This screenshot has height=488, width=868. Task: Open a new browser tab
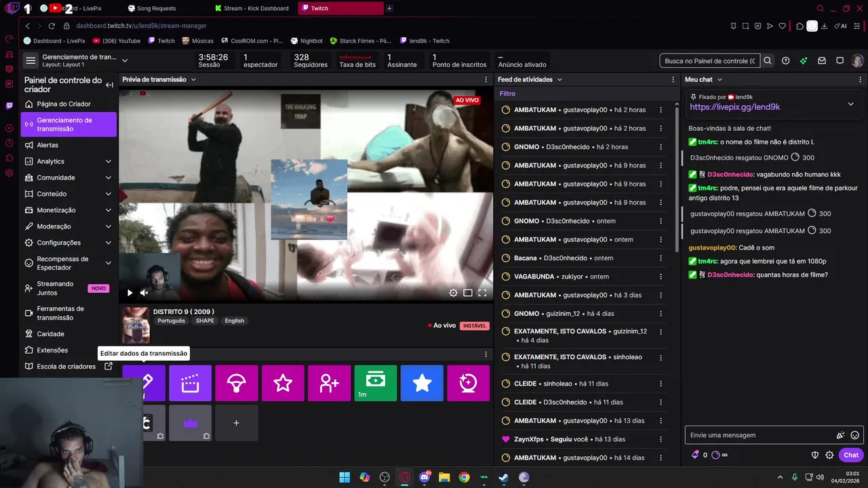(x=389, y=8)
